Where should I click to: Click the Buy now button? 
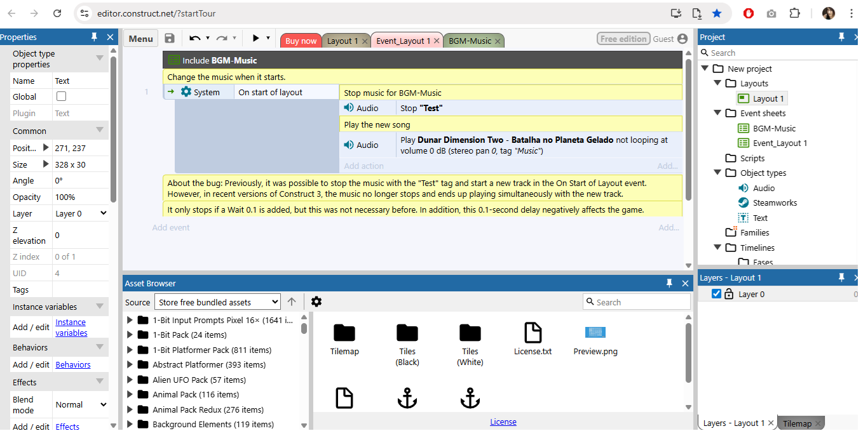coord(300,40)
